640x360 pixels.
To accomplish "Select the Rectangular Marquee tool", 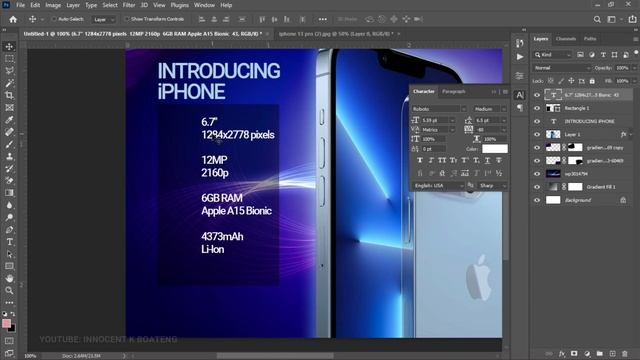I will tap(9, 59).
